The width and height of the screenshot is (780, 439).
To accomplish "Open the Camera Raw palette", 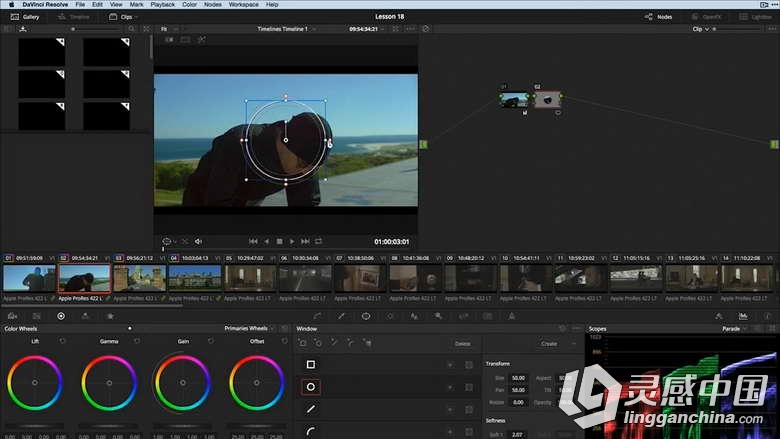I will (12, 316).
